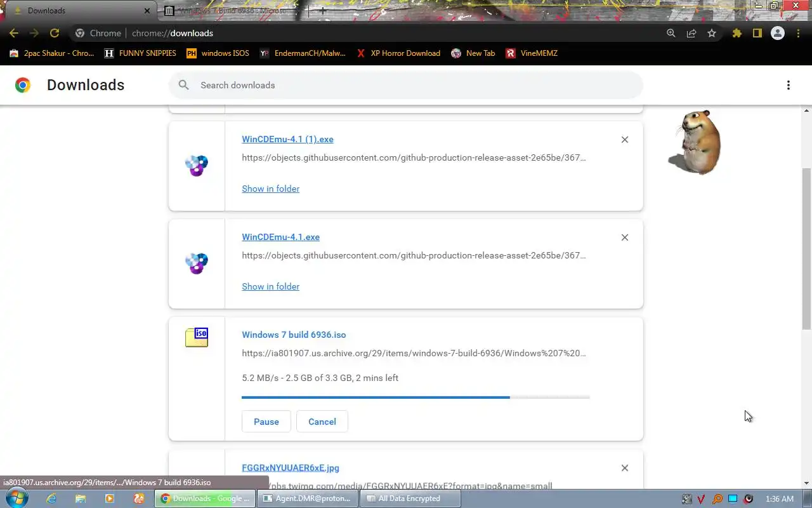Open the browser zoom magnifier icon
This screenshot has height=508, width=812.
pyautogui.click(x=671, y=33)
